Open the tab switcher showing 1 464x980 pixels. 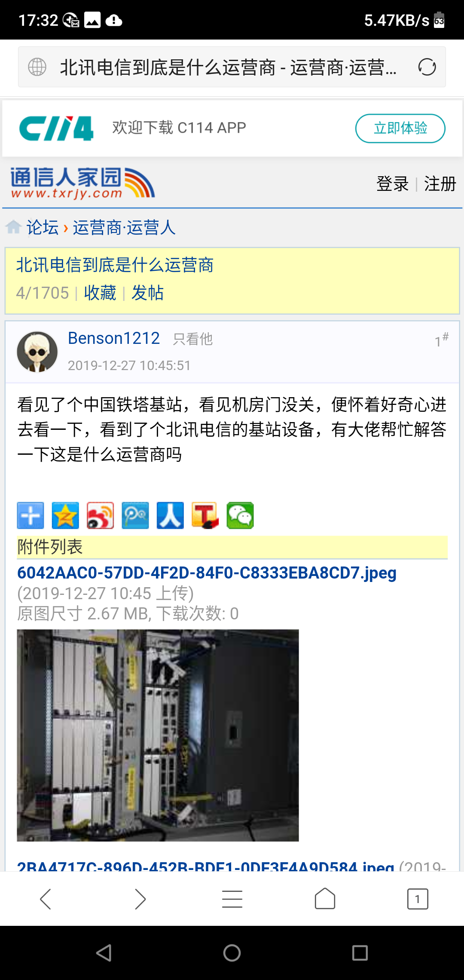point(418,899)
